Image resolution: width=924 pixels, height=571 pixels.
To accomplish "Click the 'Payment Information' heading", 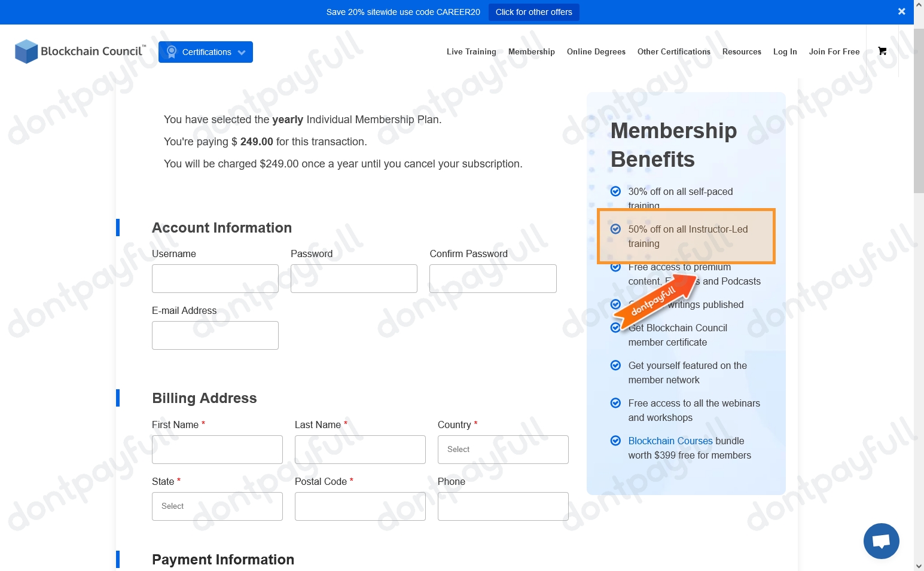I will (x=223, y=560).
